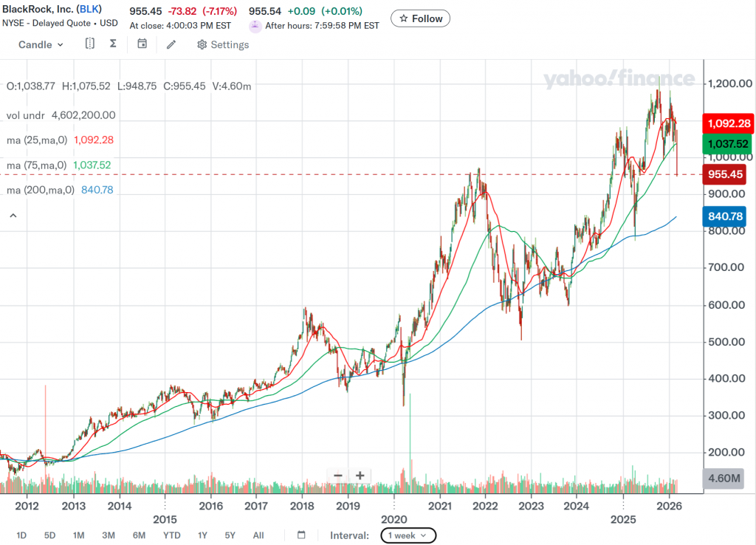
Task: Open the date range calendar picker
Action: [301, 535]
